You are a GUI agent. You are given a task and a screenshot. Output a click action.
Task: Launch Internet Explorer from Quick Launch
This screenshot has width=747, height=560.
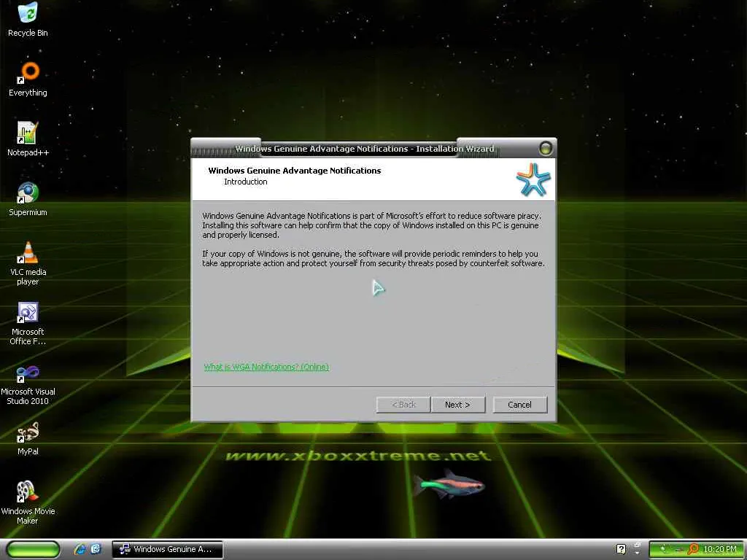pos(80,549)
